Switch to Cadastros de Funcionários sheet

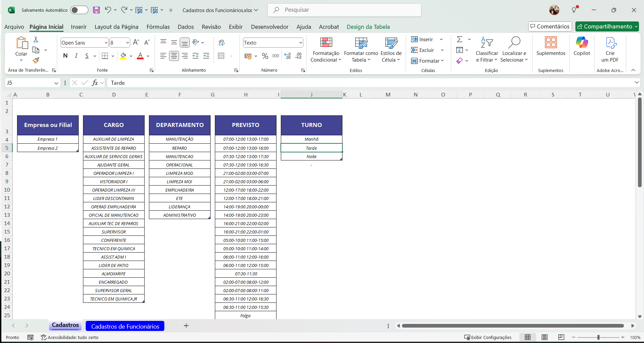[x=125, y=326]
